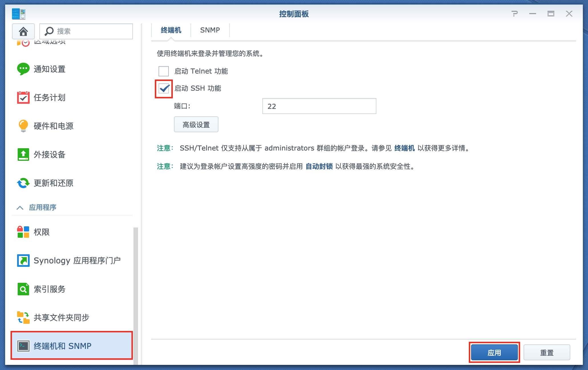The height and width of the screenshot is (370, 588).
Task: Enable the Telnet service checkbox
Action: point(164,71)
